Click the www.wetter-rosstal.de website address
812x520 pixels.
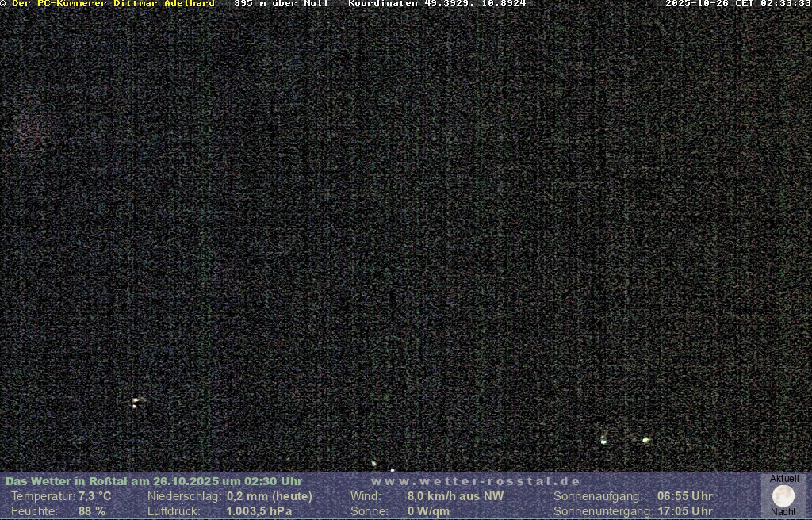[476, 481]
